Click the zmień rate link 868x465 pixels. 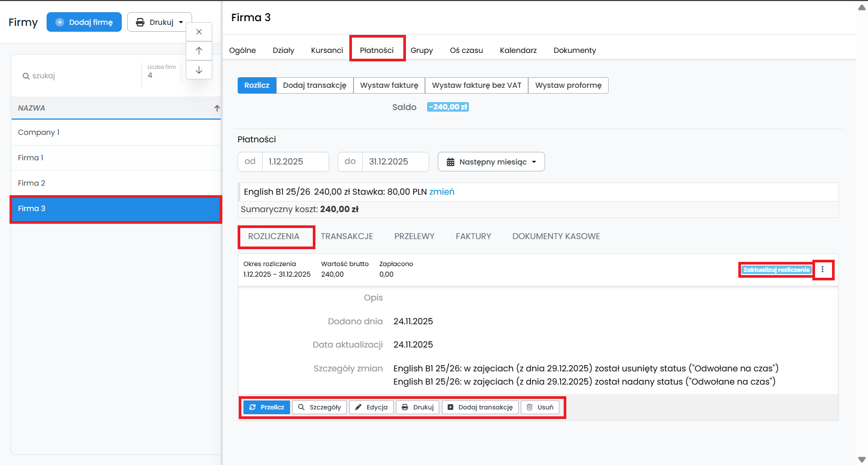pyautogui.click(x=441, y=192)
